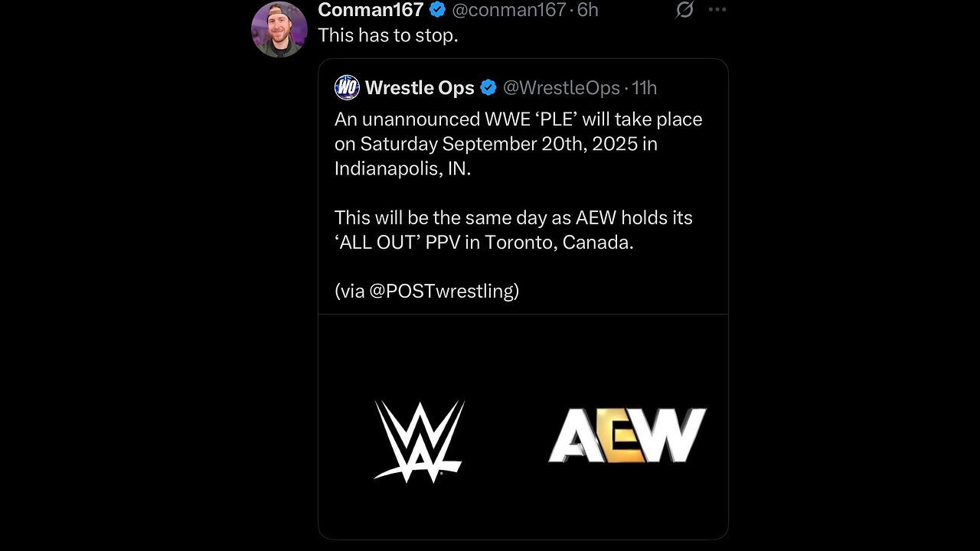Click the Wrestle Ops WO avatar
The height and width of the screenshot is (551, 980).
pyautogui.click(x=347, y=88)
